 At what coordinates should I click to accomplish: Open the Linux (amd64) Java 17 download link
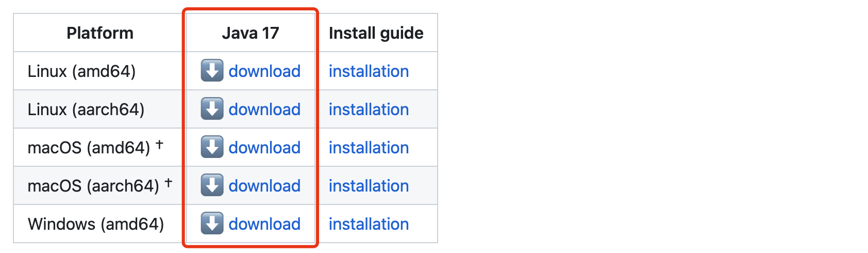[264, 71]
